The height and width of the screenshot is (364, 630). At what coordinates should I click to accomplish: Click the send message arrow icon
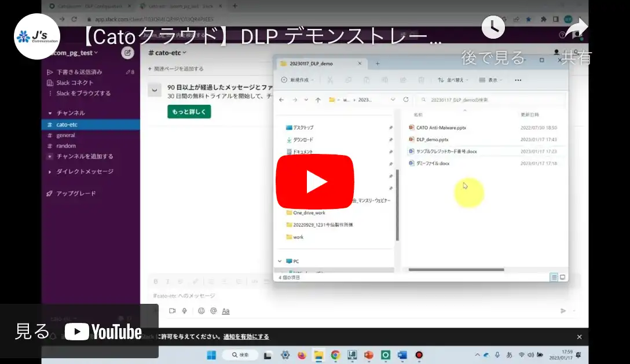point(563,311)
